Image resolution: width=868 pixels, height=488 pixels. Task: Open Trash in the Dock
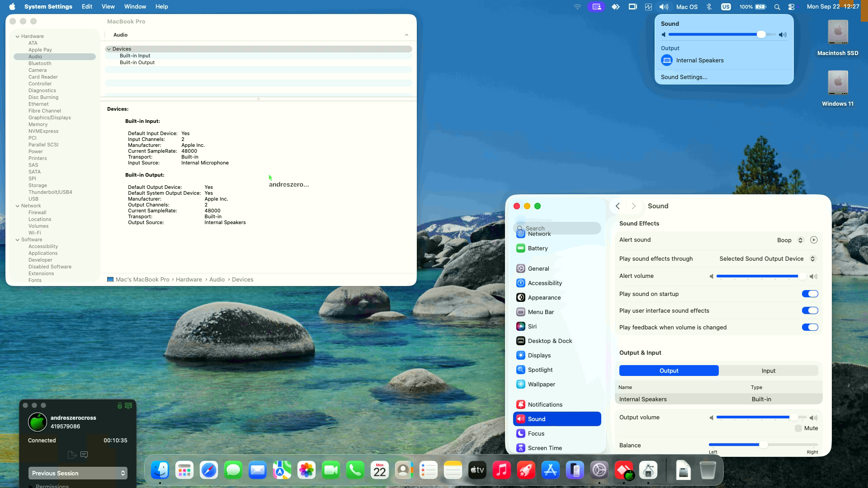point(708,470)
